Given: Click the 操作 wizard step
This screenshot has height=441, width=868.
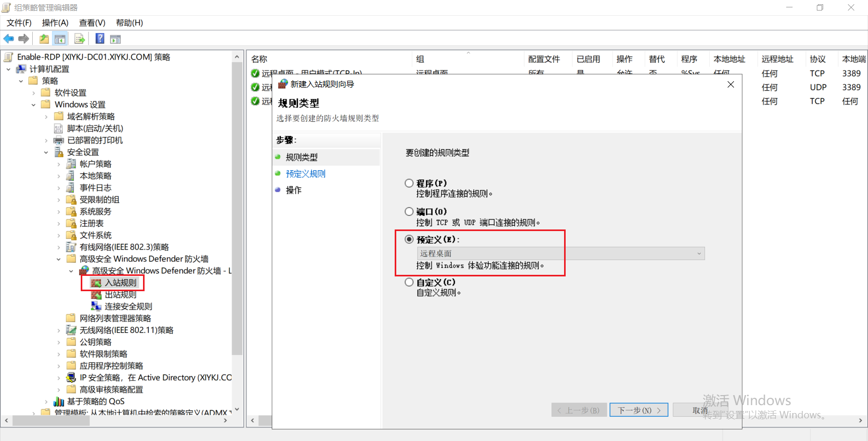Looking at the screenshot, I should pos(294,190).
